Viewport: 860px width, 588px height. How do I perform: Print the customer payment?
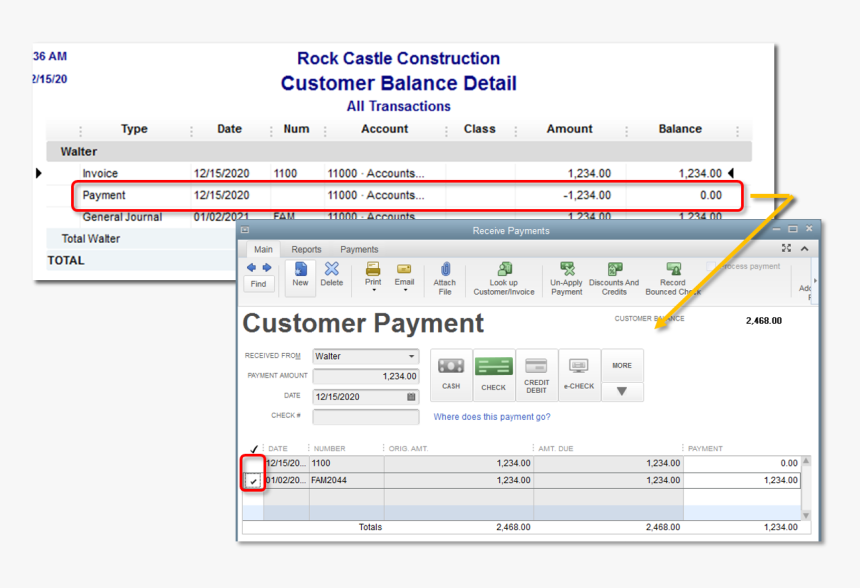[x=373, y=274]
